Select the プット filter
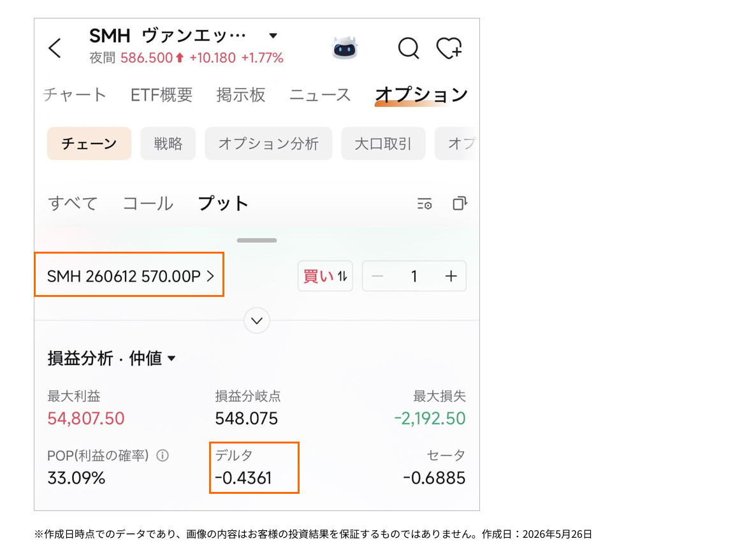756x555 pixels. click(222, 203)
